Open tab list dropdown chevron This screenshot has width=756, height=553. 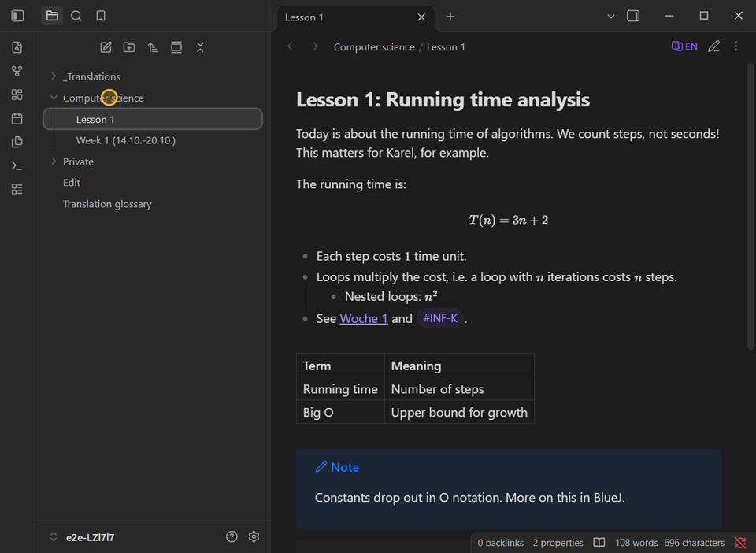coord(611,17)
